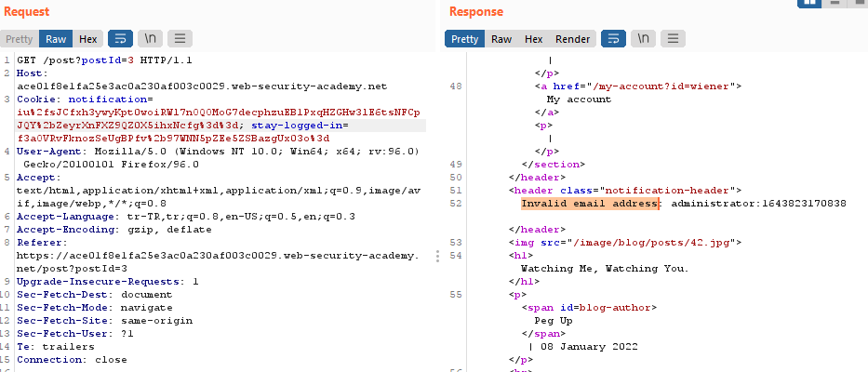The image size is (868, 372).
Task: Click the highlighted 'Invalid email address' text
Action: (x=590, y=204)
